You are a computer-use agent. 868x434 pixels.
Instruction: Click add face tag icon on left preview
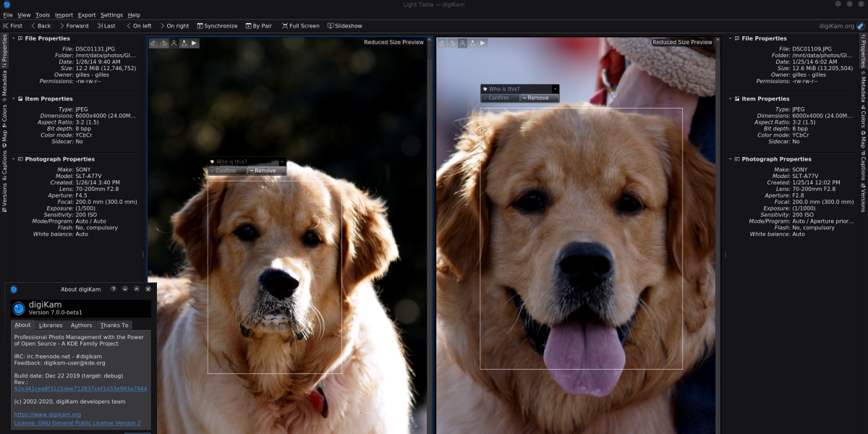click(x=184, y=43)
